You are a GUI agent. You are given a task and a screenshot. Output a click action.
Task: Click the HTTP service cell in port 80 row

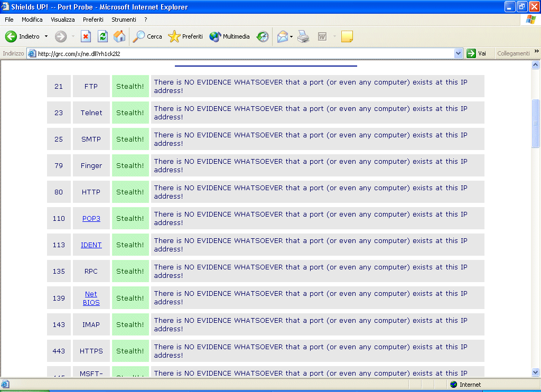(x=91, y=192)
